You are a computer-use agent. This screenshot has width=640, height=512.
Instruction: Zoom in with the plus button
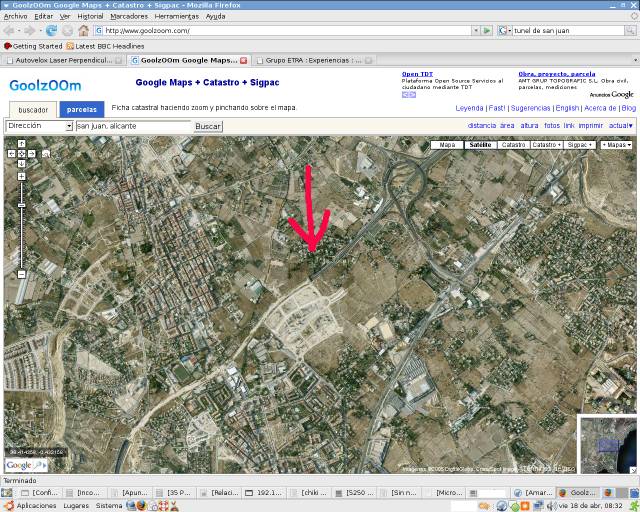pyautogui.click(x=21, y=177)
